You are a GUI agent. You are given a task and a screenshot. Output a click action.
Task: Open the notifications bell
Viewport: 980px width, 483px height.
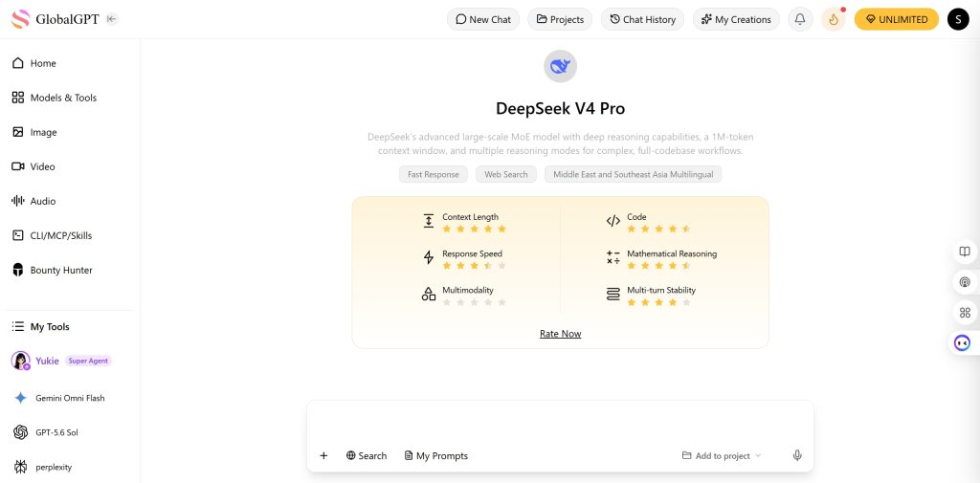point(800,19)
